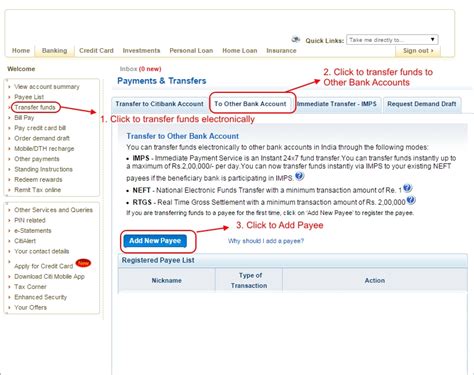
Task: Click the Add New Payee button
Action: [x=155, y=241]
